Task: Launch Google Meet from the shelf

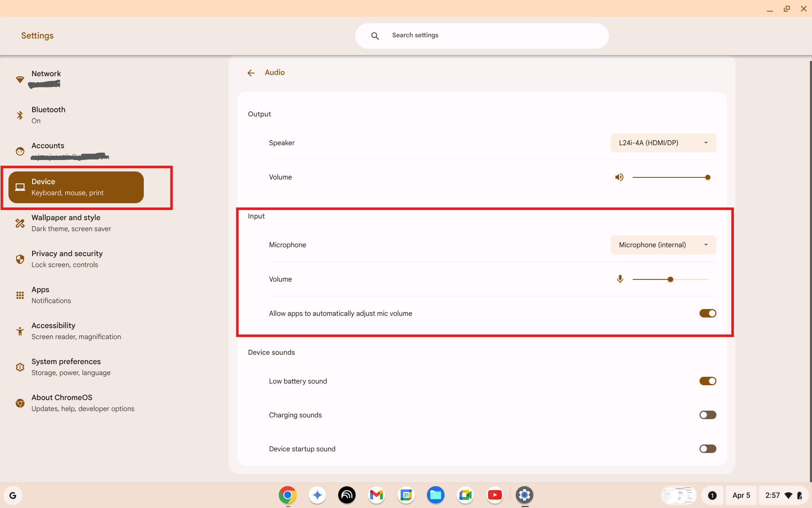Action: click(465, 495)
